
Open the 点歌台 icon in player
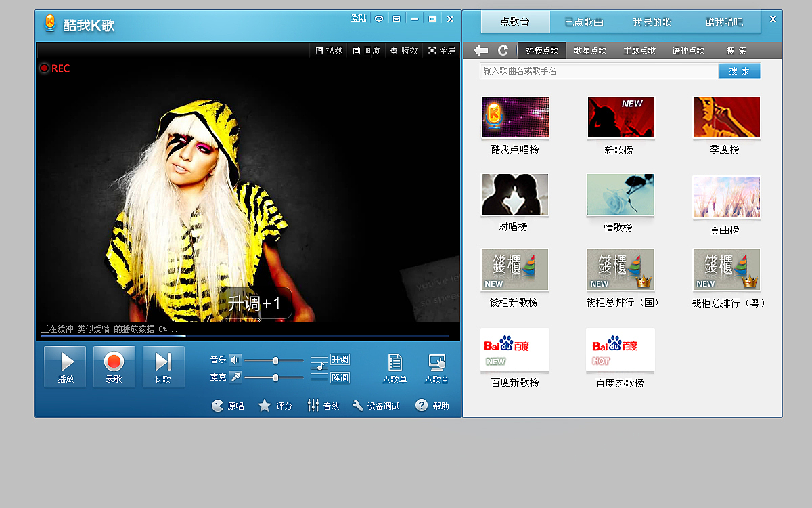(437, 369)
